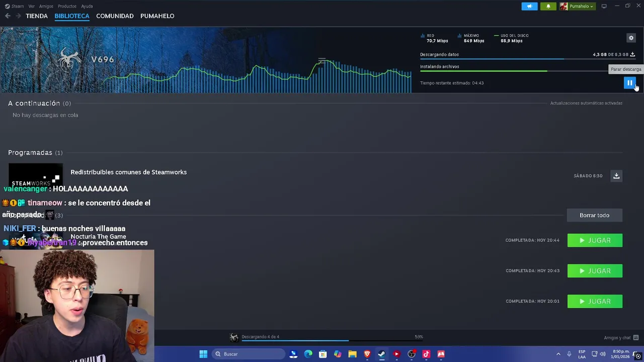The image size is (644, 362).
Task: Click the RED 70,7 Mbps stat
Action: [x=434, y=38]
